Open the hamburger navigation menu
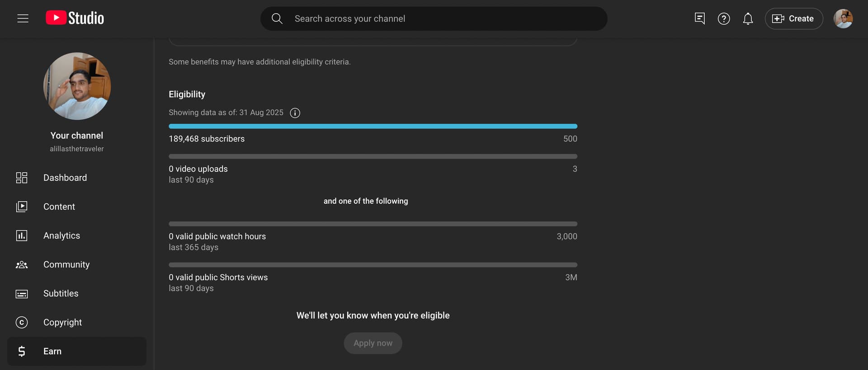868x370 pixels. tap(23, 19)
